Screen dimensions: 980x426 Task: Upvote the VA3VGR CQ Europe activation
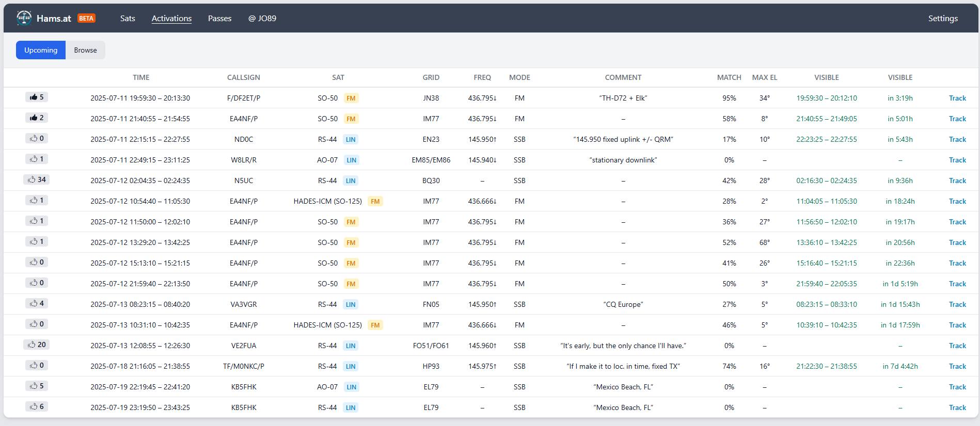point(37,304)
